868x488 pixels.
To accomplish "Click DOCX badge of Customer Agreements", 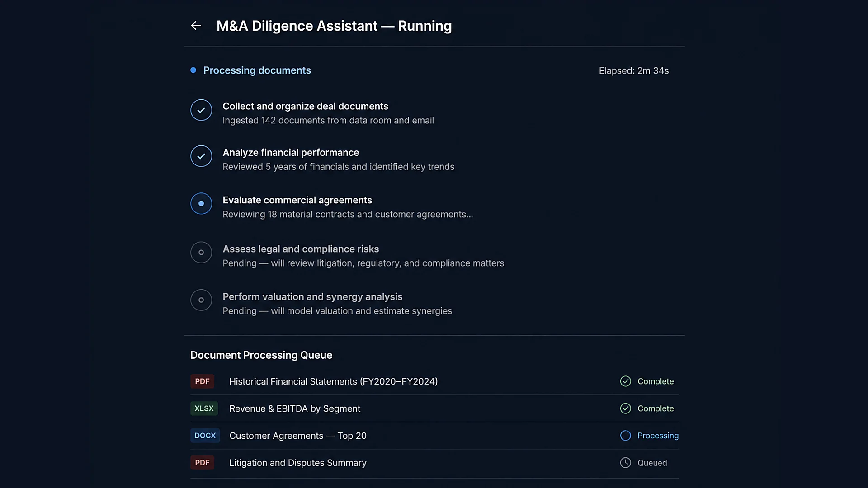I will point(205,436).
